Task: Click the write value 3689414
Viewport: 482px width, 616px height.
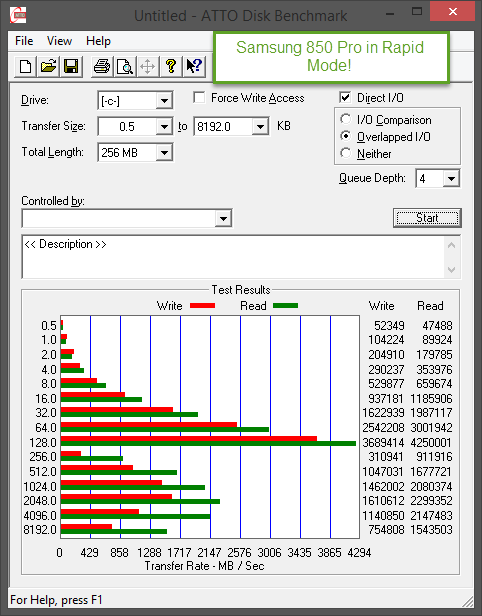Action: click(x=383, y=443)
